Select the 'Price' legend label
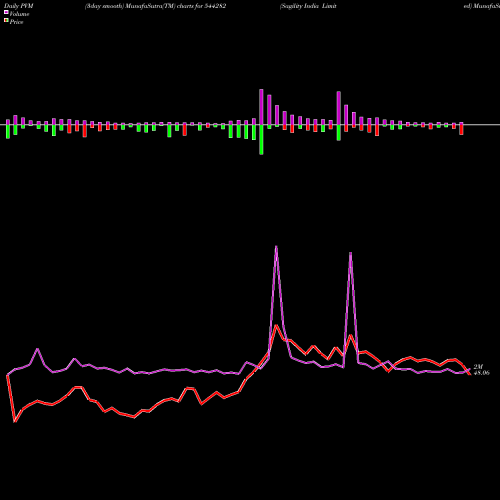 (x=16, y=22)
